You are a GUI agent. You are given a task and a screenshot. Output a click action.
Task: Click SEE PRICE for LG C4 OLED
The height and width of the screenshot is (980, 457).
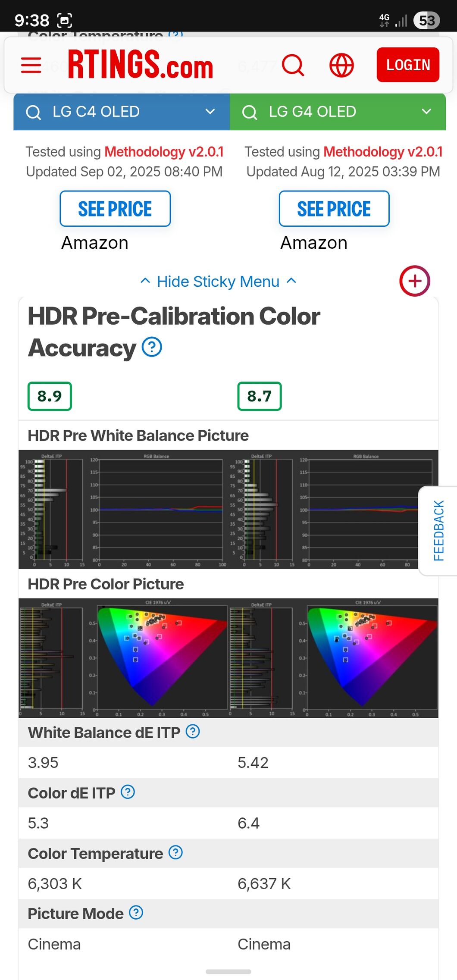(x=115, y=209)
